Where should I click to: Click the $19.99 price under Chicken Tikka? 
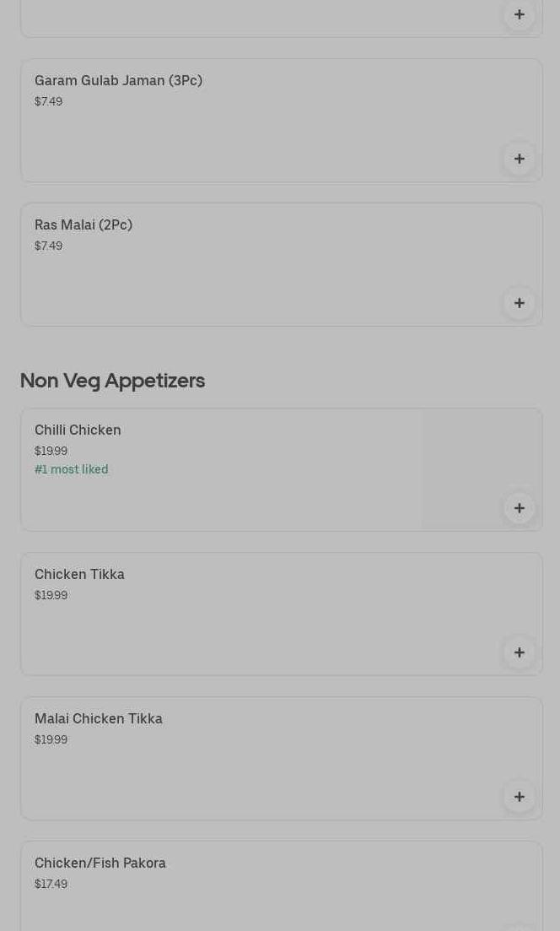pyautogui.click(x=51, y=595)
